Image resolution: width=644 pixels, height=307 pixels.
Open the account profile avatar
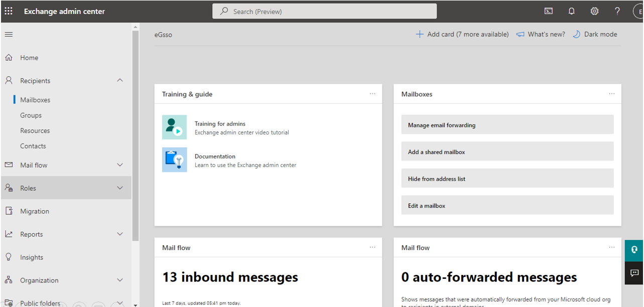click(x=639, y=11)
